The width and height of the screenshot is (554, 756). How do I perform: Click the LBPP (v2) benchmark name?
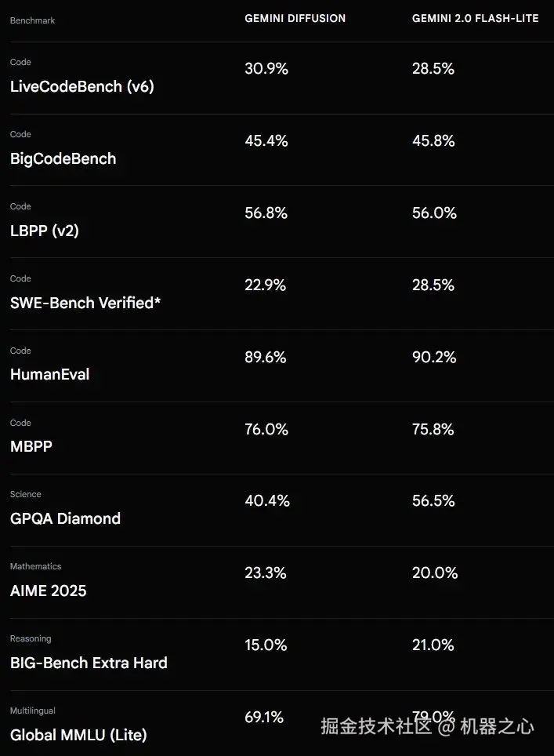(x=45, y=231)
